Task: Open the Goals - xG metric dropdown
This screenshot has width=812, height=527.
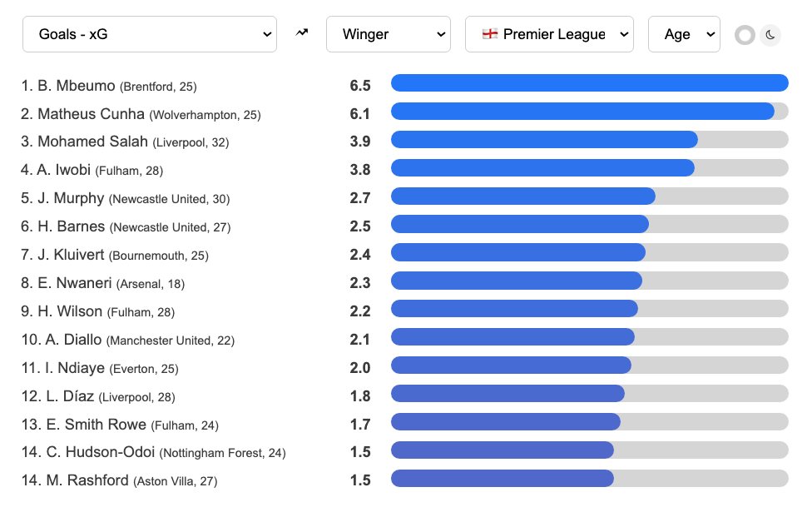Action: pyautogui.click(x=150, y=34)
